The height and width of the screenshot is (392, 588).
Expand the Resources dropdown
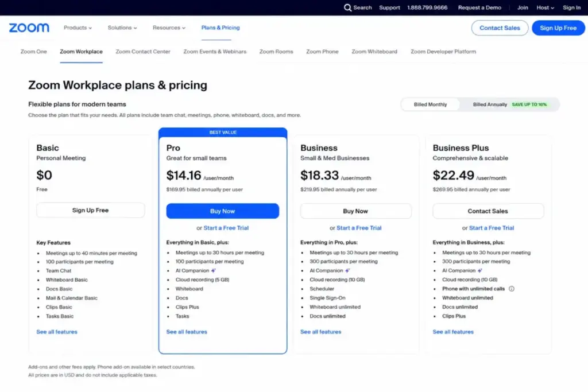point(169,28)
